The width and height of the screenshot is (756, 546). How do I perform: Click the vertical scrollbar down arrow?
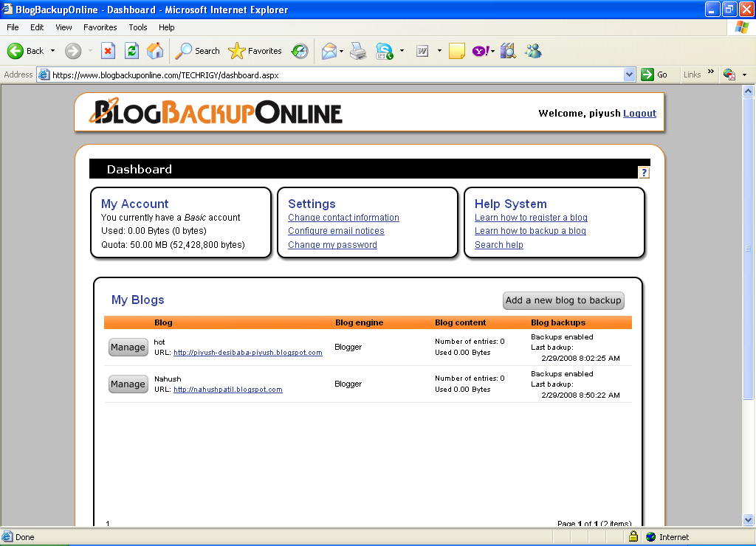(x=748, y=519)
